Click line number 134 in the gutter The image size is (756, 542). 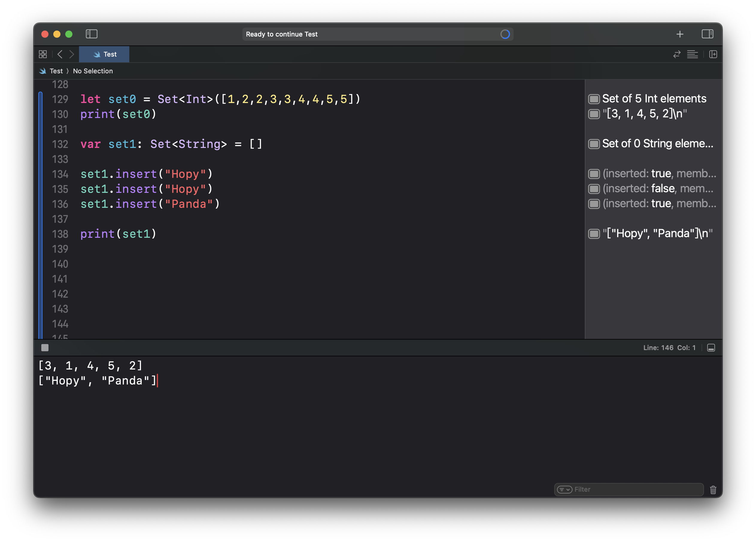(60, 174)
